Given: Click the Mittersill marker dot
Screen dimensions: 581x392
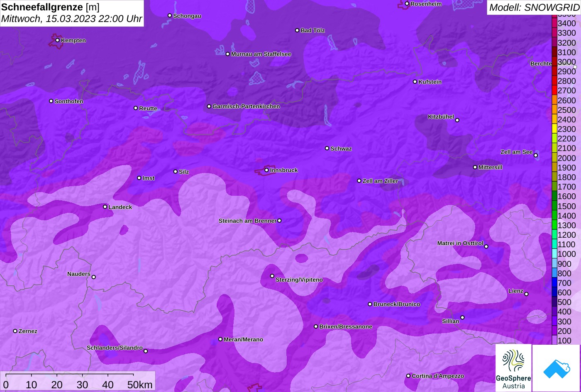Looking at the screenshot, I should pos(475,167).
